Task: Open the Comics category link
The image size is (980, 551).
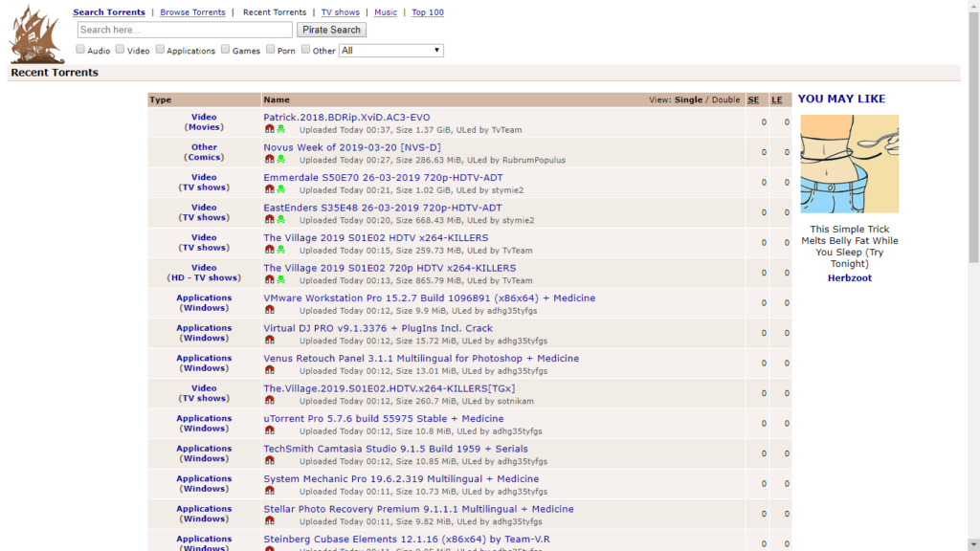Action: pos(204,157)
